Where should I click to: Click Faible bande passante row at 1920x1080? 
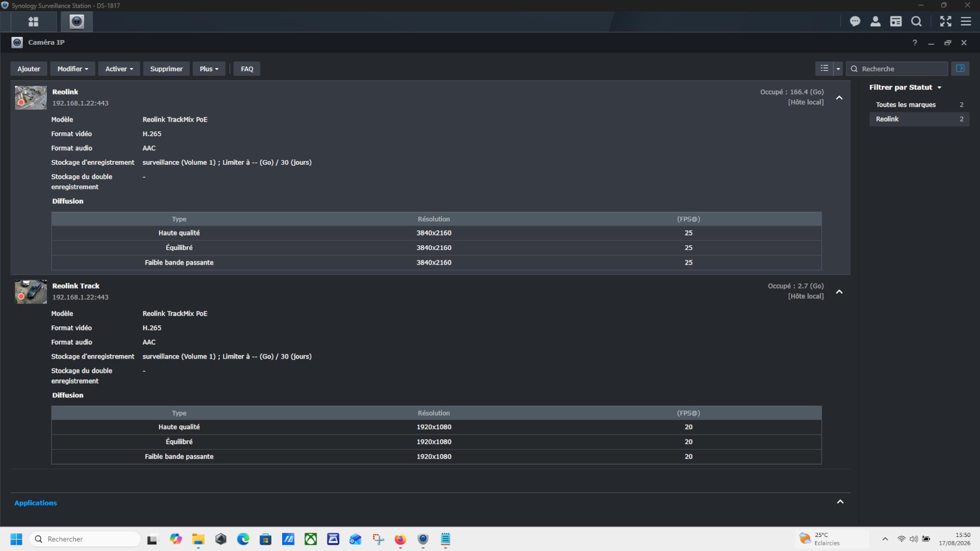point(436,456)
